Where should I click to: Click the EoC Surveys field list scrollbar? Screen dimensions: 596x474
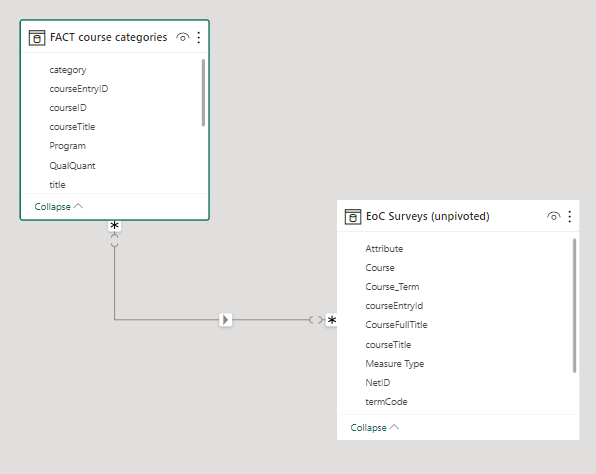[574, 305]
